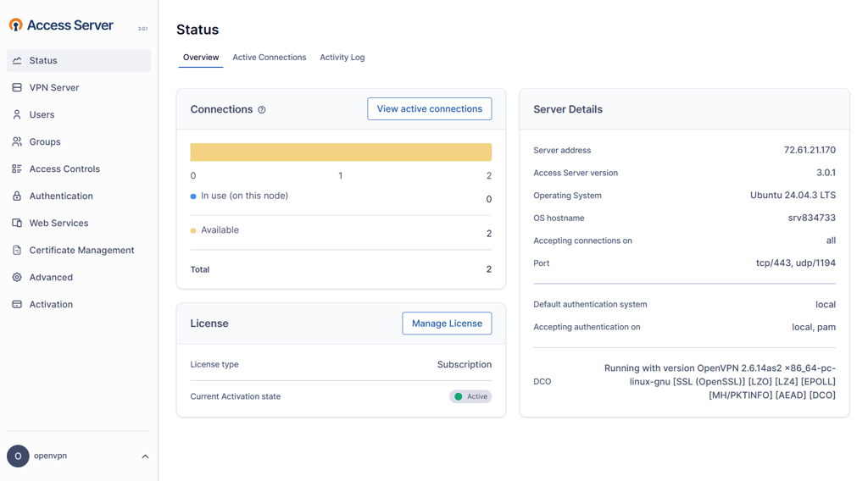Click the 'local, pam' authentication value

(814, 328)
